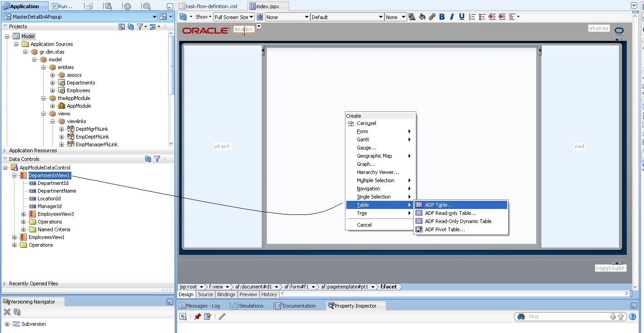Apply italic formatting in the editor toolbar

pos(451,16)
